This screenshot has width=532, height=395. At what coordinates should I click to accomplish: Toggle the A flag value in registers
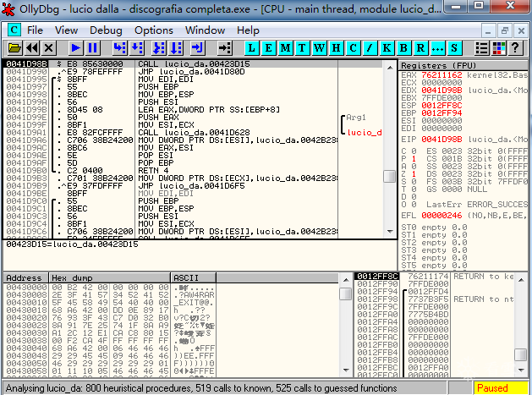(x=414, y=167)
